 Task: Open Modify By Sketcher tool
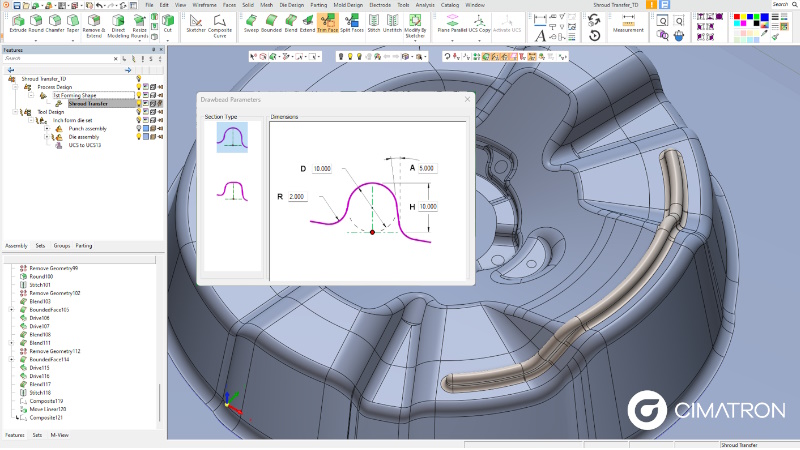(415, 26)
